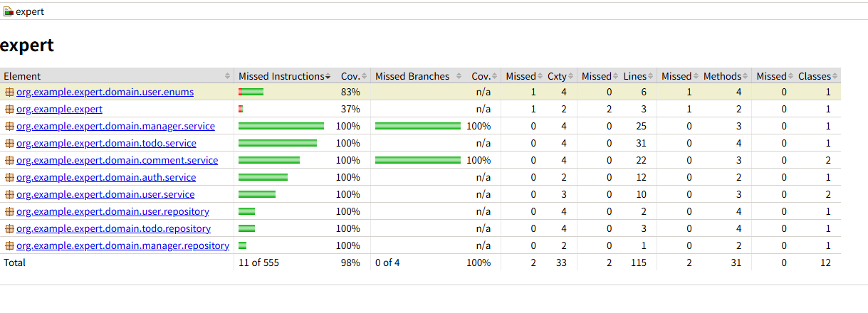
Task: Click package icon beside org.example.expert row
Action: (9, 109)
